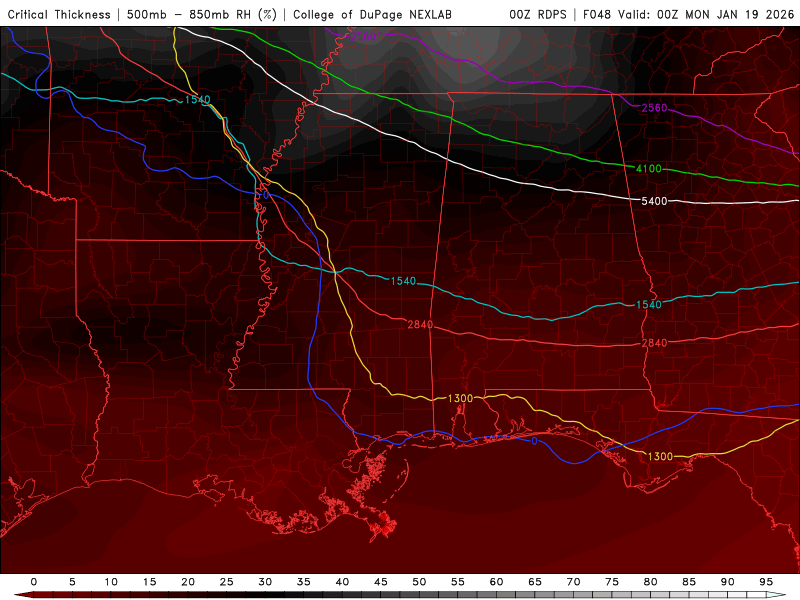
Task: Click the 25 tick on the color scale
Action: click(x=227, y=582)
